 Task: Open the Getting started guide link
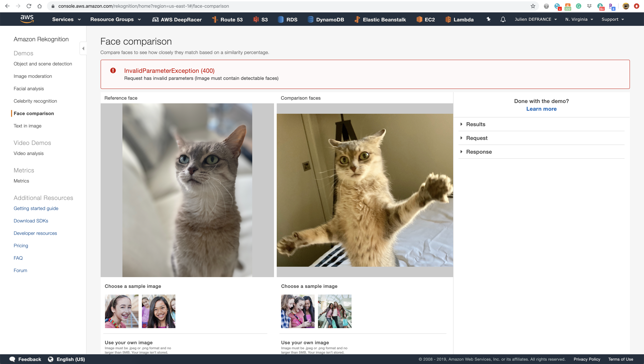pos(36,208)
